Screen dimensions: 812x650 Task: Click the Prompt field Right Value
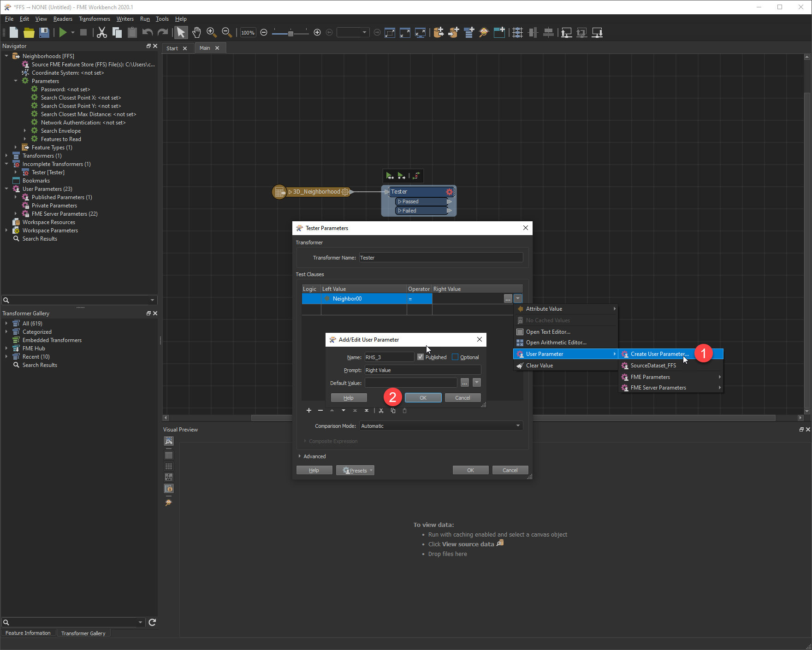click(x=422, y=370)
